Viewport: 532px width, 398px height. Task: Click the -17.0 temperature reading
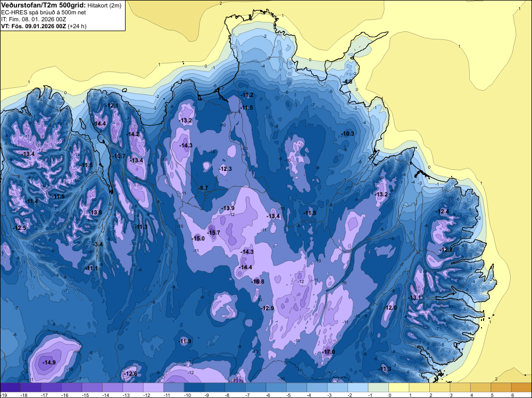[x=328, y=352]
